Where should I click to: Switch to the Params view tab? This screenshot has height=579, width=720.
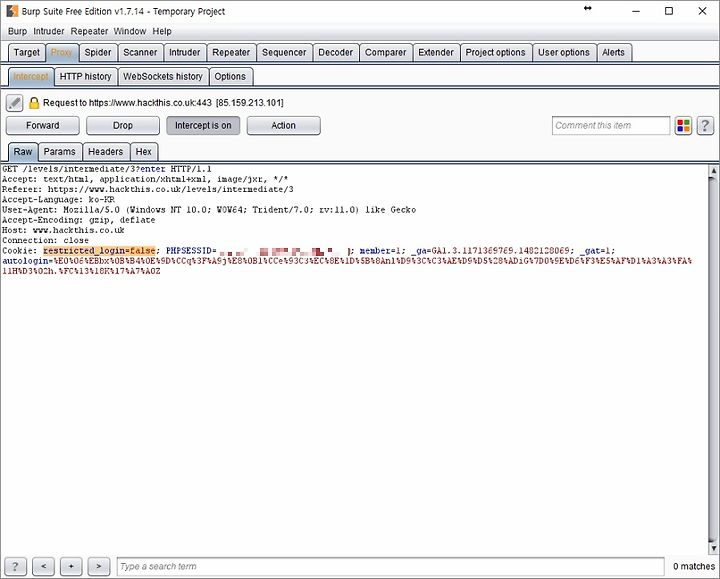tap(60, 152)
